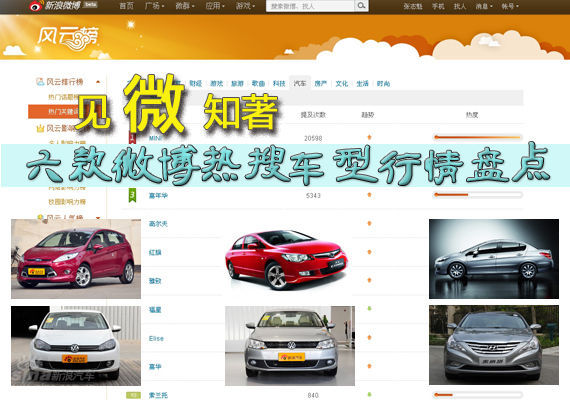
Task: Open the MINI keyword link
Action: tap(155, 138)
